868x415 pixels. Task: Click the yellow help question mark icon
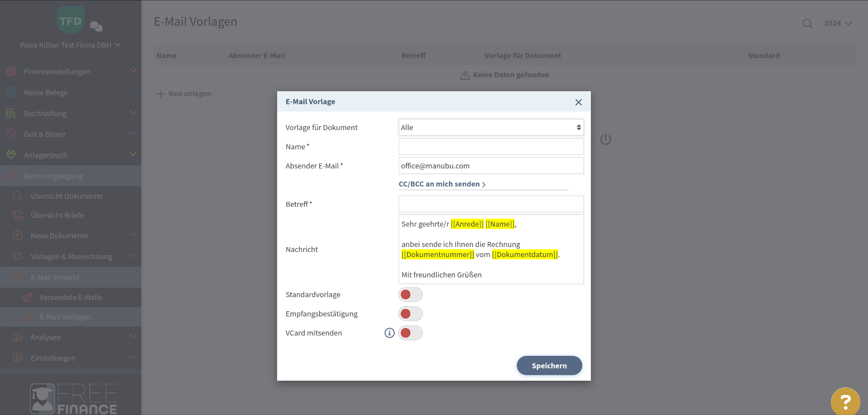pos(845,401)
